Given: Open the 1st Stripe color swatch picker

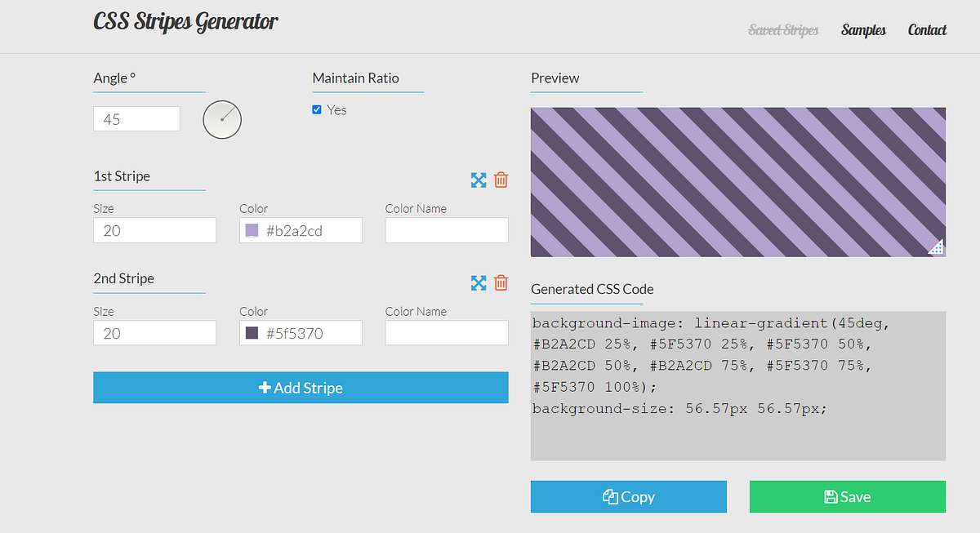Looking at the screenshot, I should coord(252,230).
